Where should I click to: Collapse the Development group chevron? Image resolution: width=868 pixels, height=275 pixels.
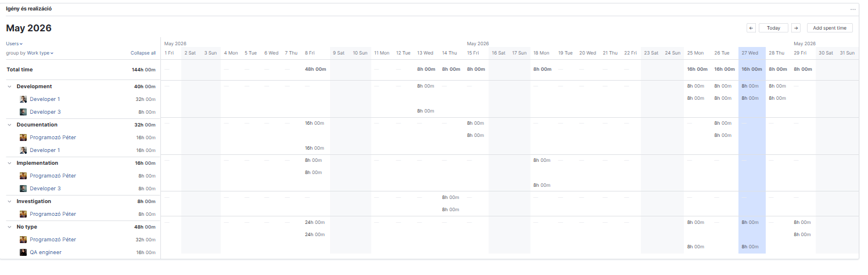point(9,86)
